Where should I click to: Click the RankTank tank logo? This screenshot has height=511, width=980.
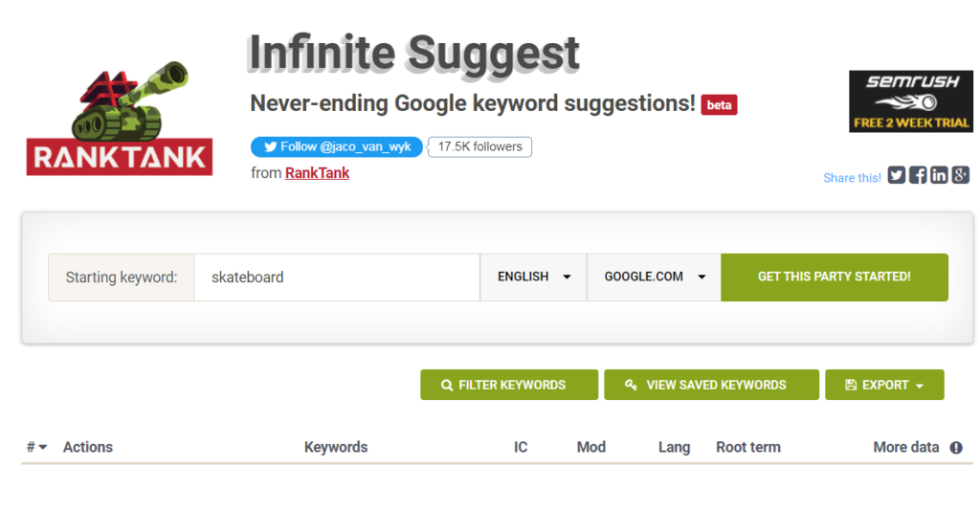(120, 118)
